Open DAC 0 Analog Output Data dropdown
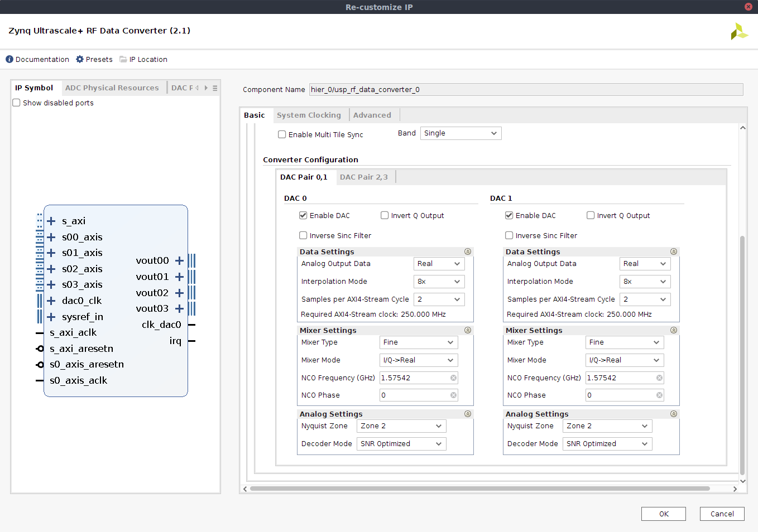Screen dimensions: 758x532 pyautogui.click(x=439, y=264)
